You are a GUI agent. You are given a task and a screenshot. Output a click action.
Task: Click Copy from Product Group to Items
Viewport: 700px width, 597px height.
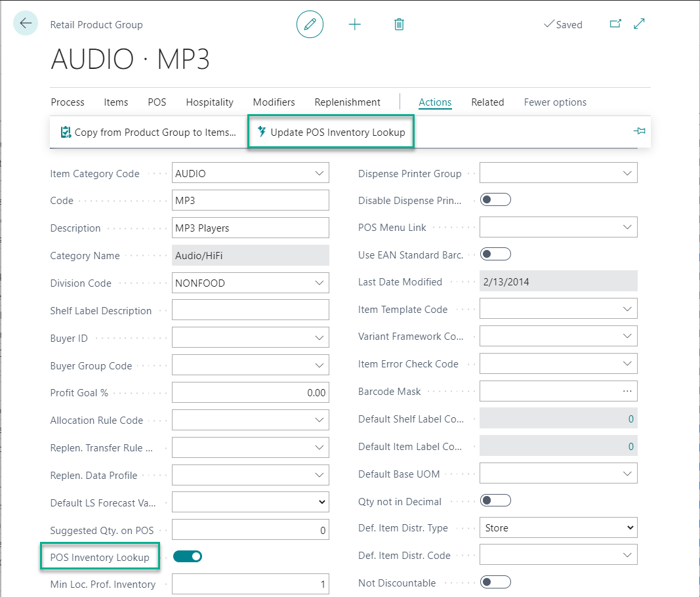click(148, 133)
